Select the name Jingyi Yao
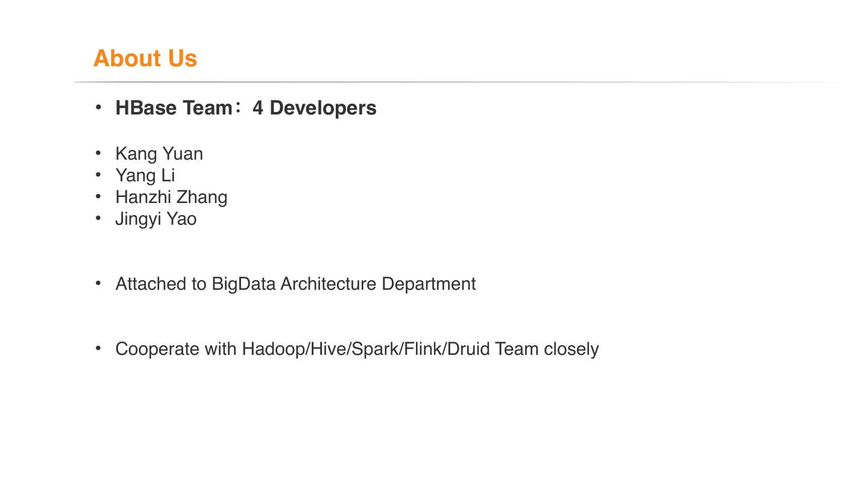 pyautogui.click(x=156, y=219)
